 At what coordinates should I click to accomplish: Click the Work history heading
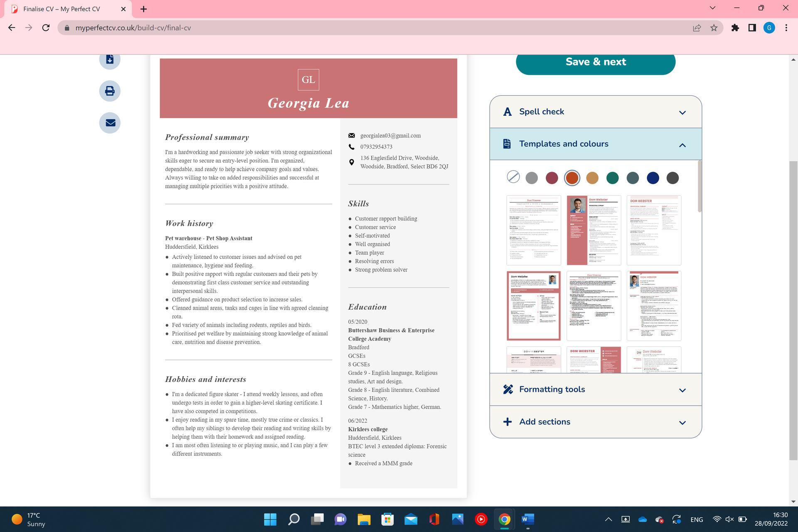[x=189, y=224]
